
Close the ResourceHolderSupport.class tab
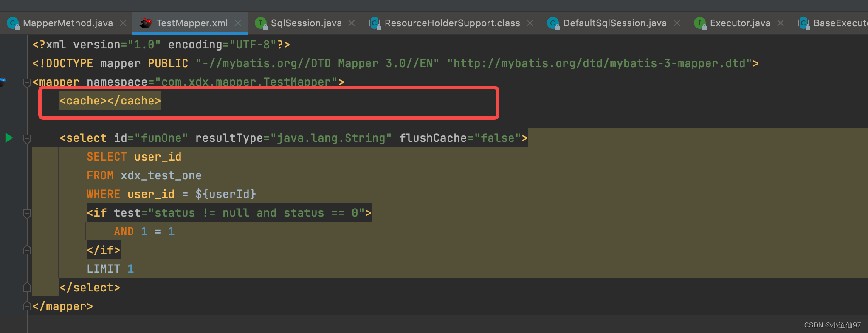(530, 23)
